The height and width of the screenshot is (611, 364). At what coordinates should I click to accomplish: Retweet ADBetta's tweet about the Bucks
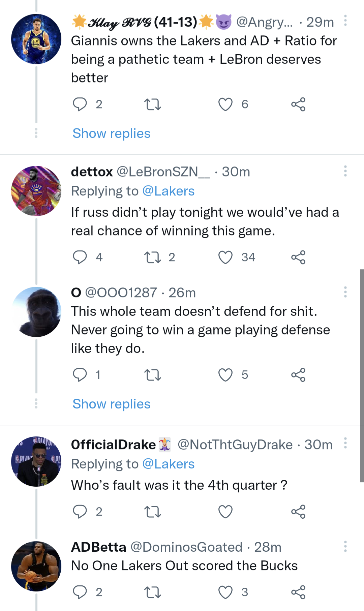point(152,592)
